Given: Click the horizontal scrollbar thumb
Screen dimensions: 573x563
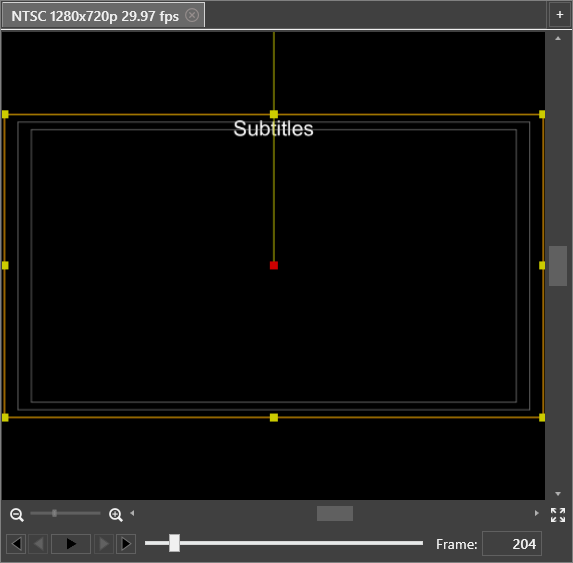Looking at the screenshot, I should coord(335,513).
